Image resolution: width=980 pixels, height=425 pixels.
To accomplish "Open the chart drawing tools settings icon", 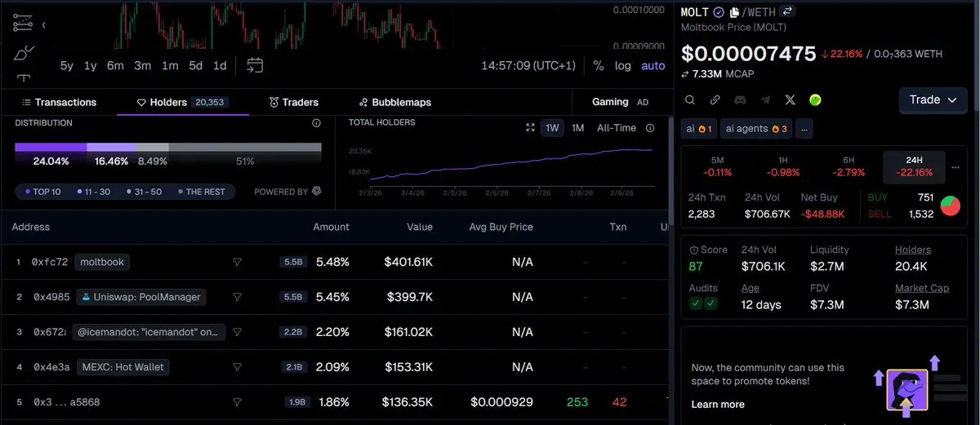I will pos(23,24).
